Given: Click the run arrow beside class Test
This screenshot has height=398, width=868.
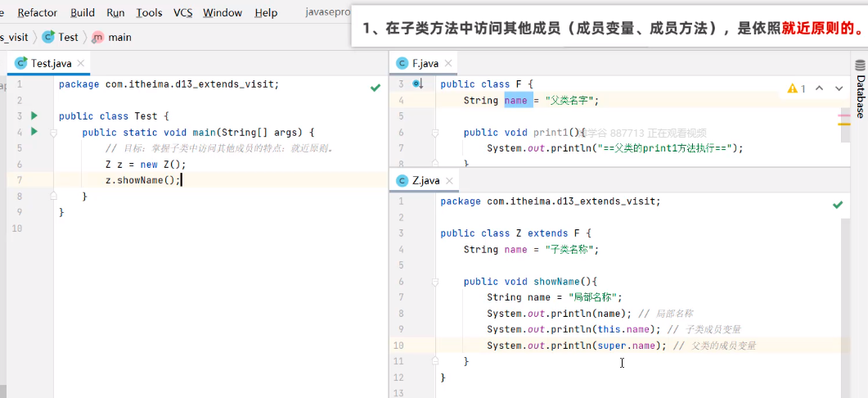Looking at the screenshot, I should coord(34,116).
